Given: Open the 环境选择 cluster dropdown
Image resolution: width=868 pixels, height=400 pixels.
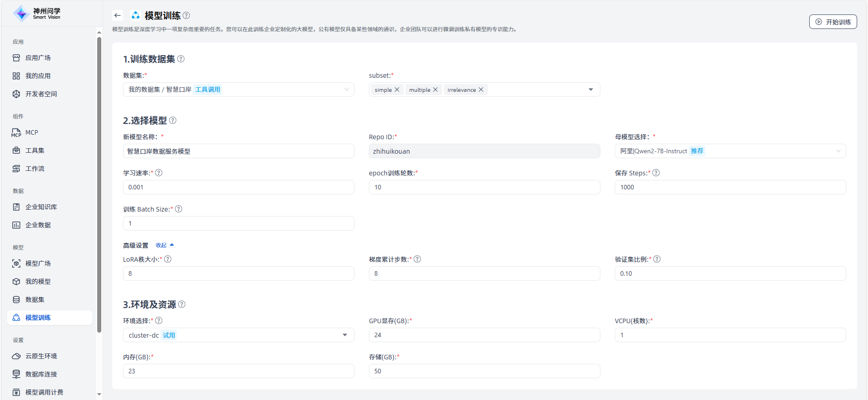Looking at the screenshot, I should [238, 335].
